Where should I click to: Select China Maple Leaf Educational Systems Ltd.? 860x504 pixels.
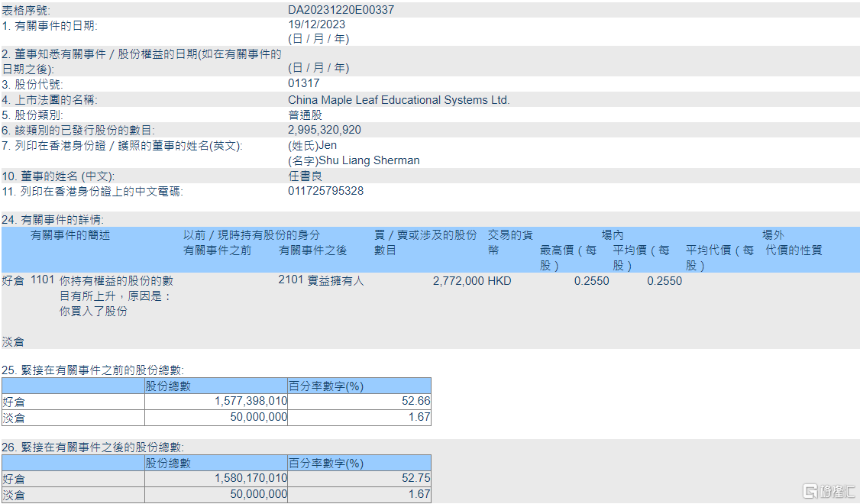pos(399,100)
